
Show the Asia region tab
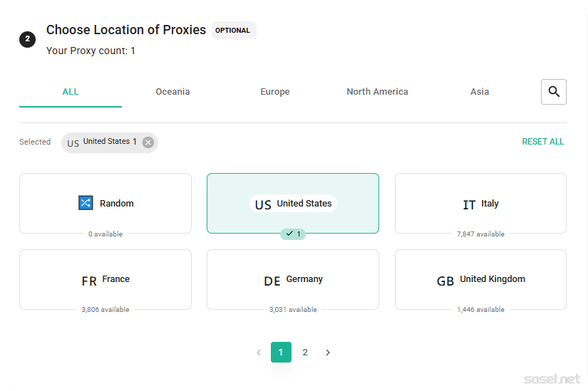[x=480, y=92]
